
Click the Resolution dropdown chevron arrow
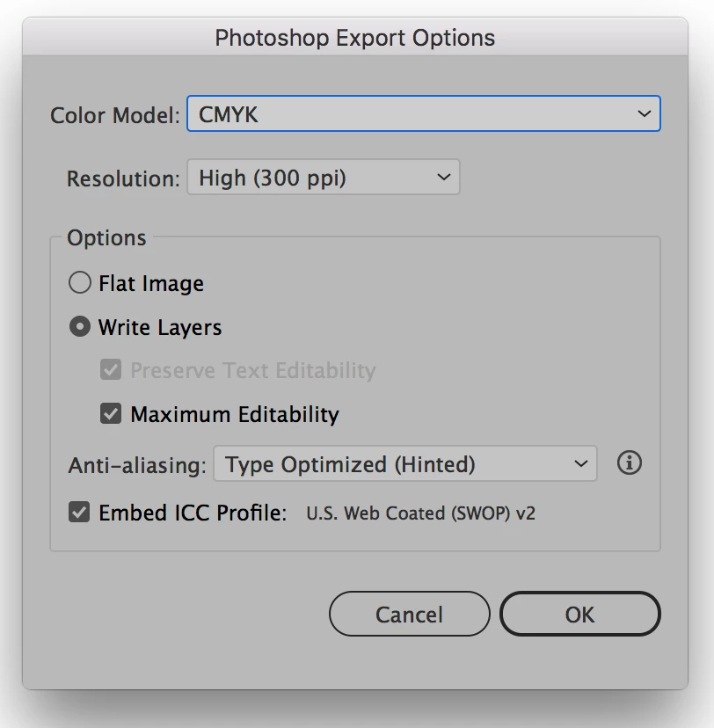pyautogui.click(x=443, y=178)
